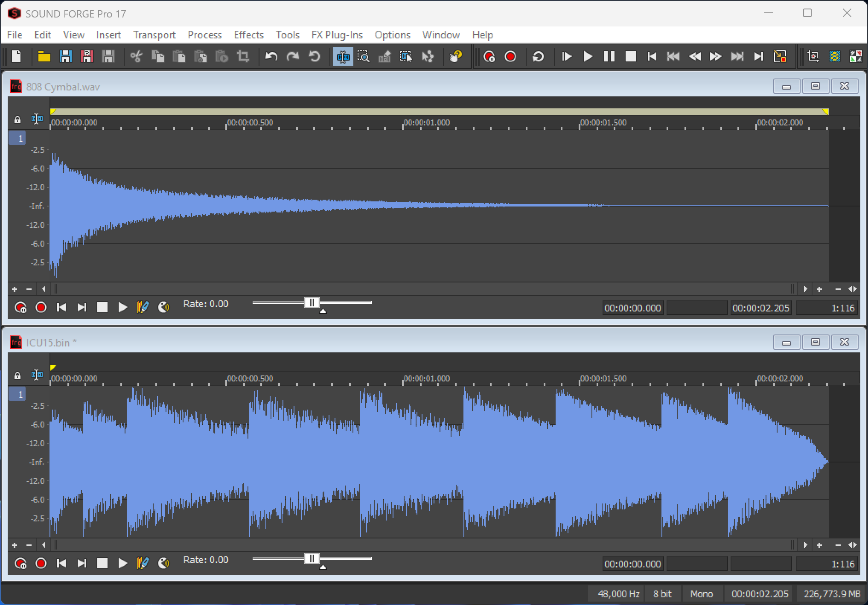
Task: Click the What's This help hand icon
Action: tap(456, 56)
